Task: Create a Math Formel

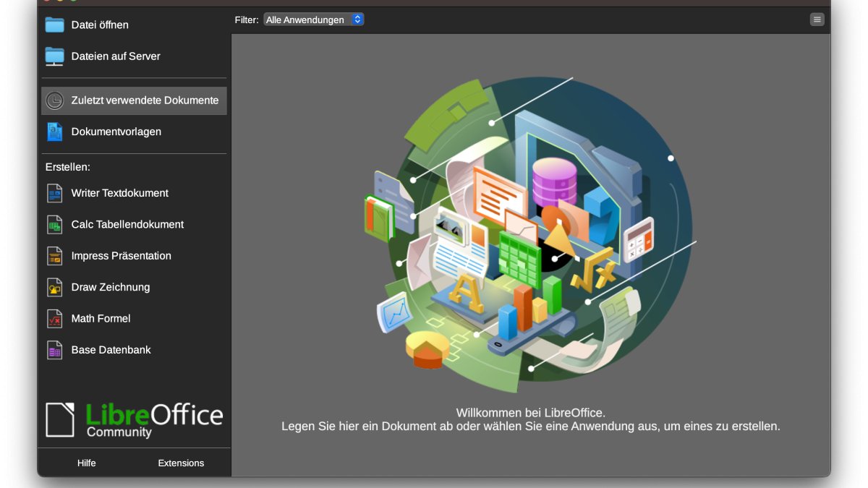Action: pyautogui.click(x=134, y=318)
